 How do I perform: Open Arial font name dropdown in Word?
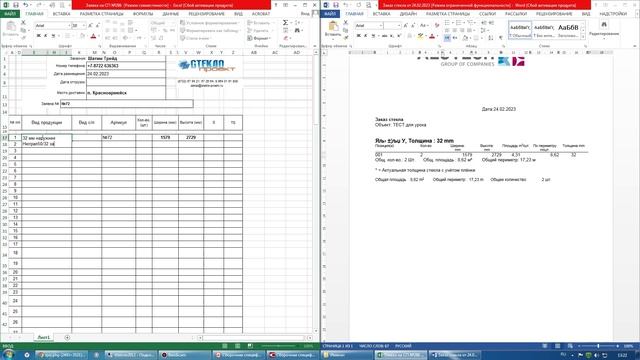pos(381,26)
